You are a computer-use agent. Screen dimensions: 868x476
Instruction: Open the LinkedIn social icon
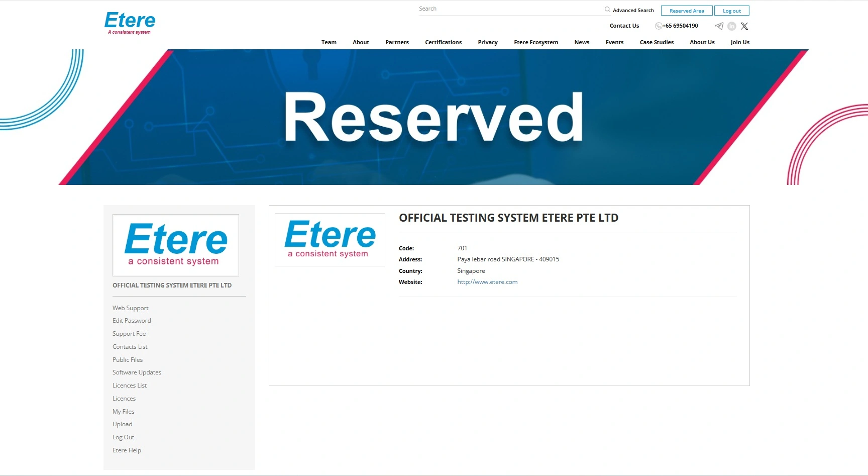(732, 26)
